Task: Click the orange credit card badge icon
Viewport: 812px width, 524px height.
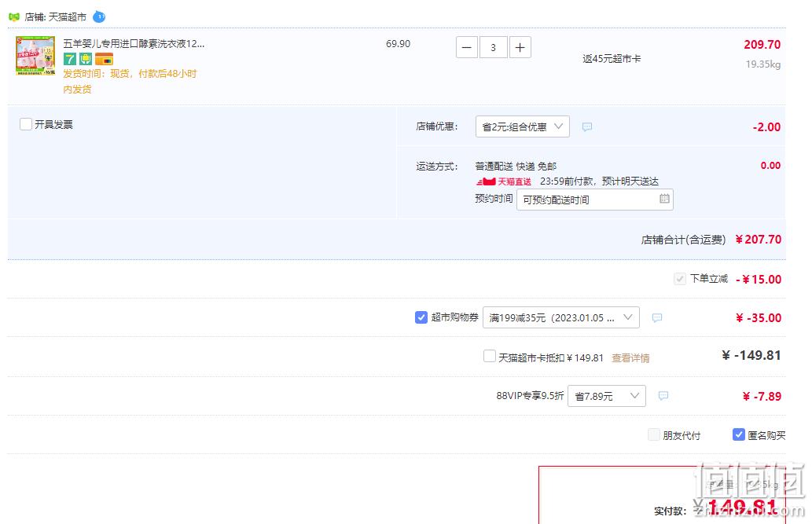Action: [104, 59]
